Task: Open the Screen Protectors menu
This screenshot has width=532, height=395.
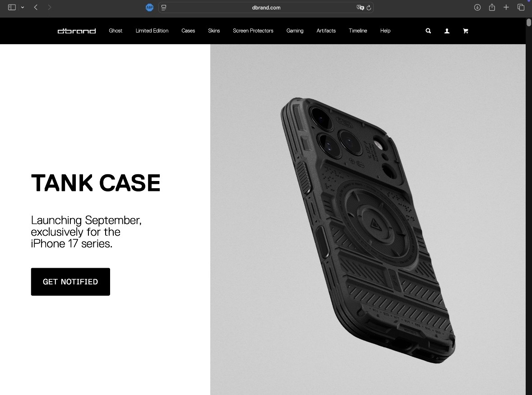Action: click(253, 31)
